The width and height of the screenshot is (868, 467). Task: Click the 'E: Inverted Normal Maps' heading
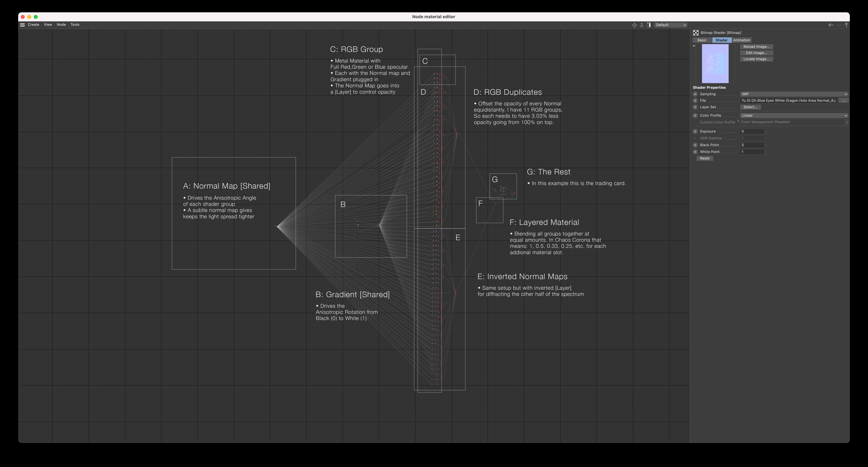pyautogui.click(x=523, y=277)
